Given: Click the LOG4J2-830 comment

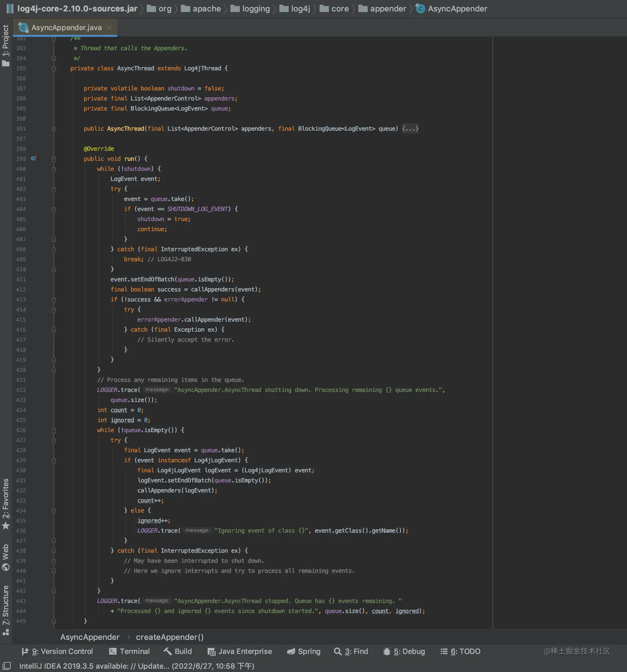Looking at the screenshot, I should tap(169, 259).
